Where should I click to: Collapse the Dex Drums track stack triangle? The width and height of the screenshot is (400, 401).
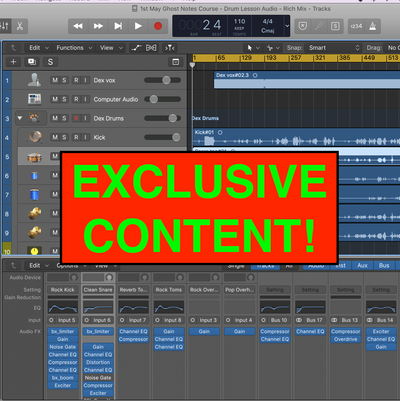(x=20, y=118)
